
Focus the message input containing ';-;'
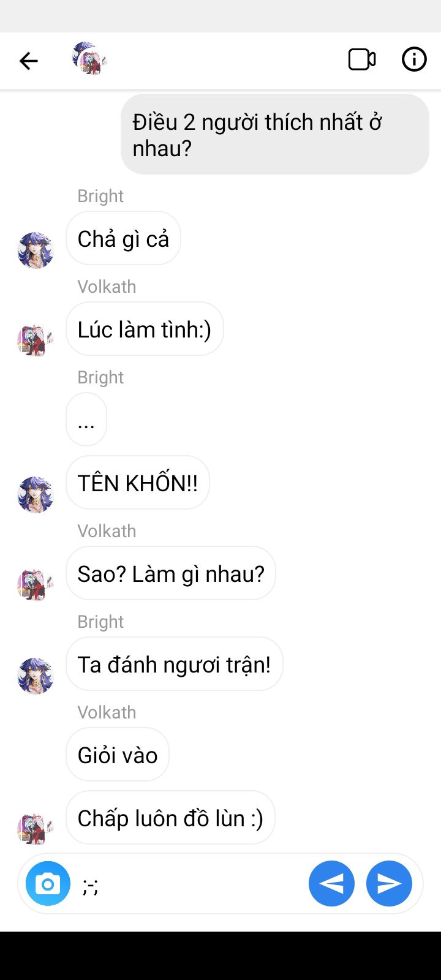(x=190, y=884)
